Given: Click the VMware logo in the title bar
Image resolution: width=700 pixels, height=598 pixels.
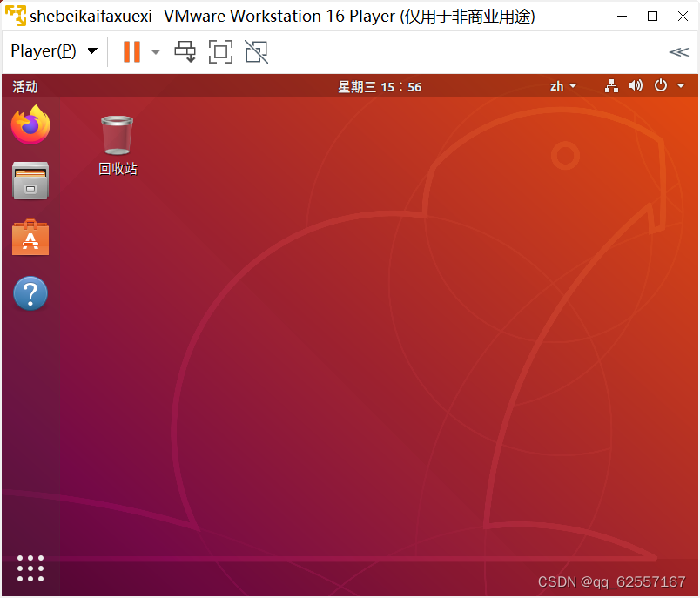Looking at the screenshot, I should coord(16,16).
